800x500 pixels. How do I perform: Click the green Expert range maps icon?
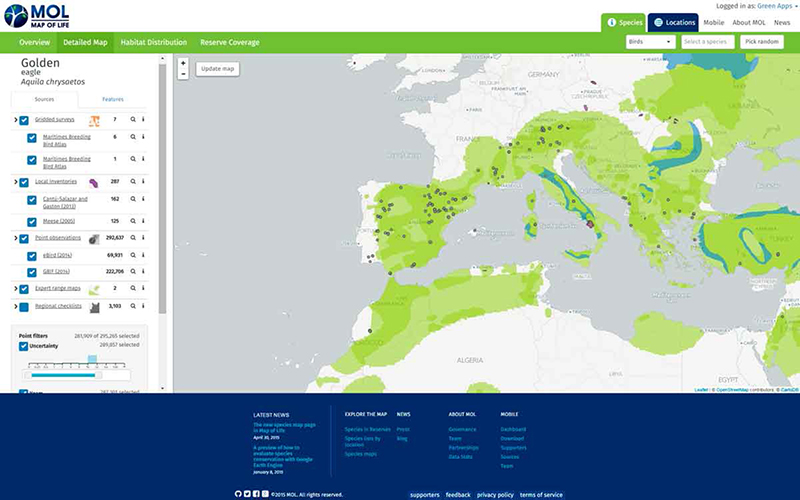(94, 290)
